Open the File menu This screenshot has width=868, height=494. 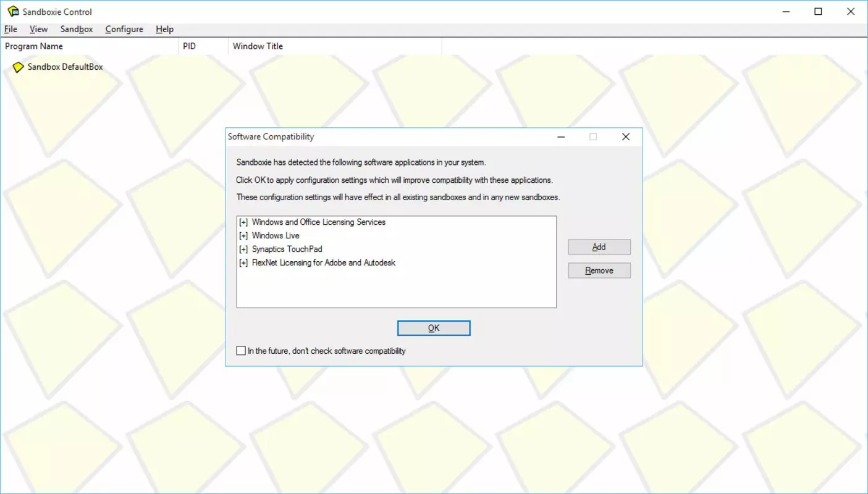11,29
